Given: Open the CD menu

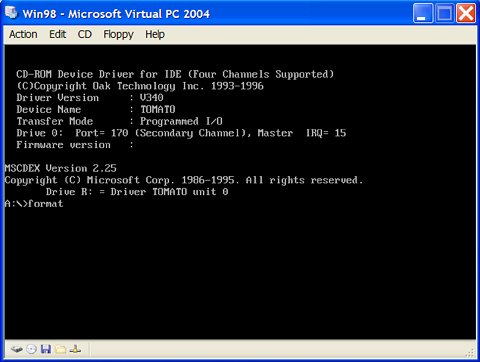Looking at the screenshot, I should 85,34.
